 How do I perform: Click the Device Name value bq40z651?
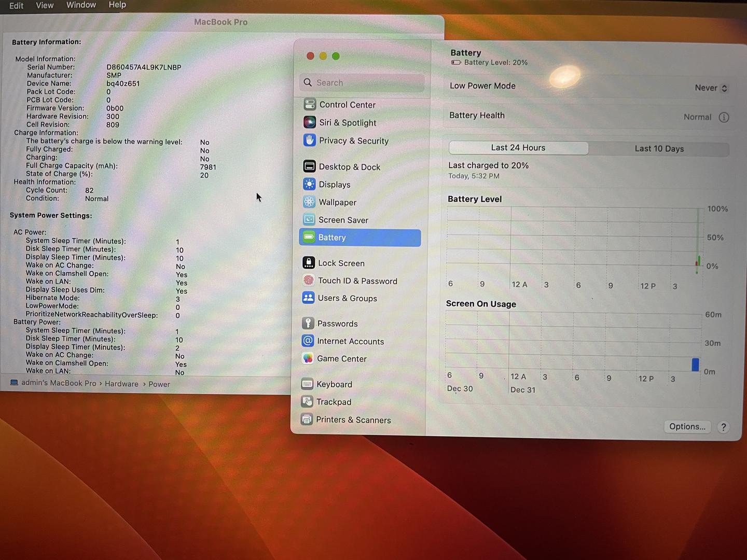123,83
